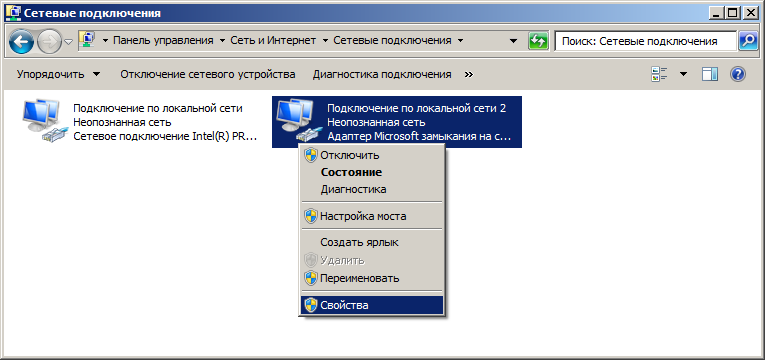The height and width of the screenshot is (360, 765).
Task: Expand arrow after Панель управления breadcrumb
Action: (x=222, y=41)
